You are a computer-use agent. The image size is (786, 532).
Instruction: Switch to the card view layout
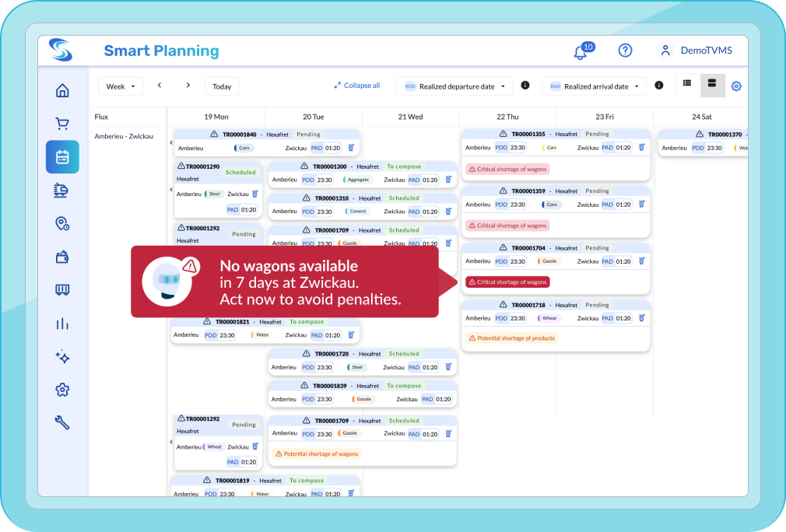coord(712,84)
